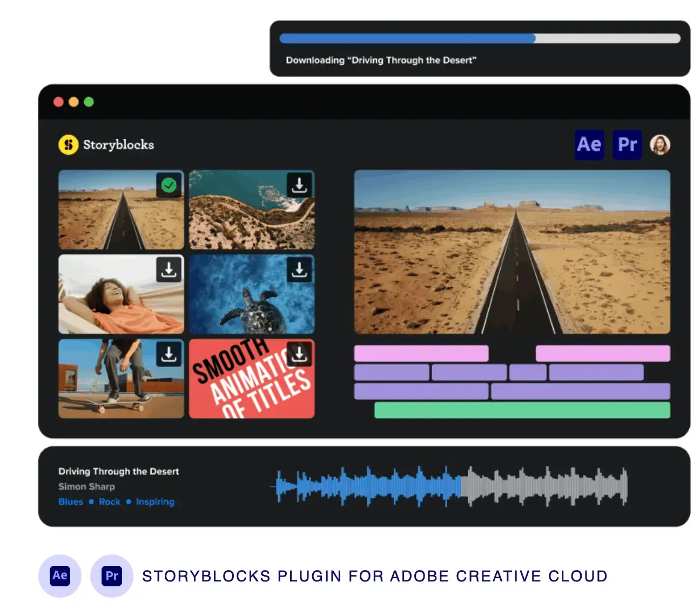Seek in the audio waveform's gray unplayed portion

click(544, 486)
